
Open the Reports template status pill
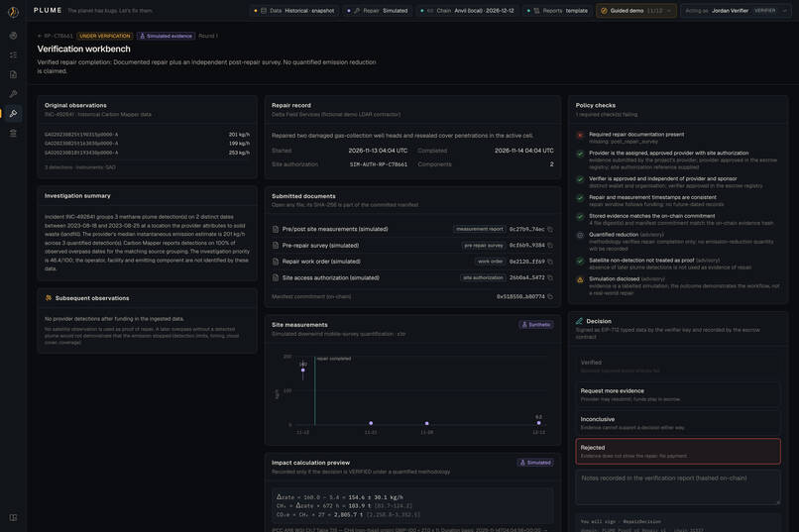[x=557, y=11]
